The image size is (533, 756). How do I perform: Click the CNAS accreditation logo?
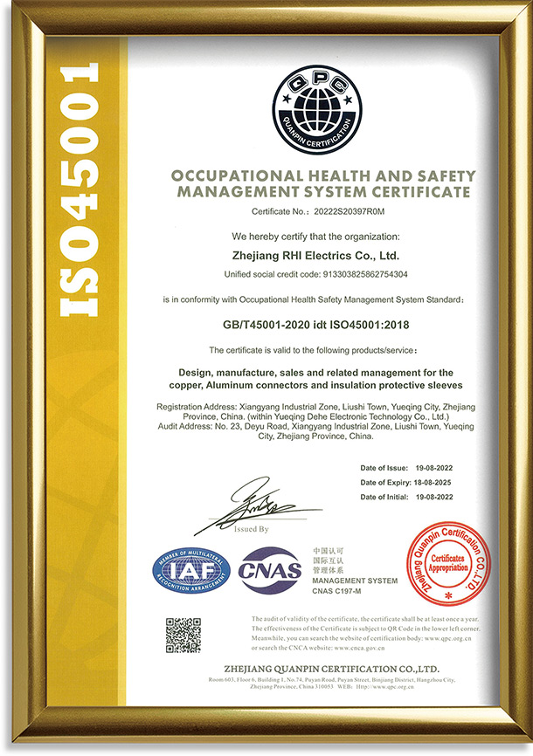pos(270,570)
